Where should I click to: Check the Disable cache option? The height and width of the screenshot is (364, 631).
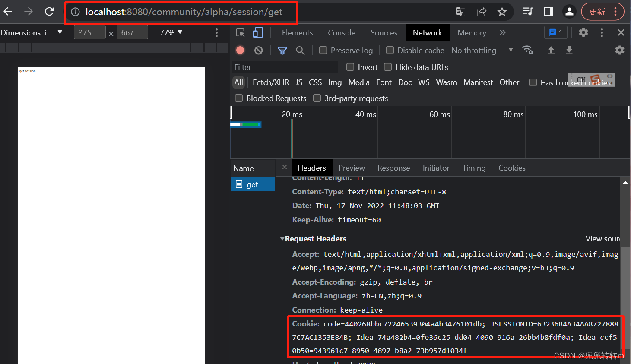390,51
